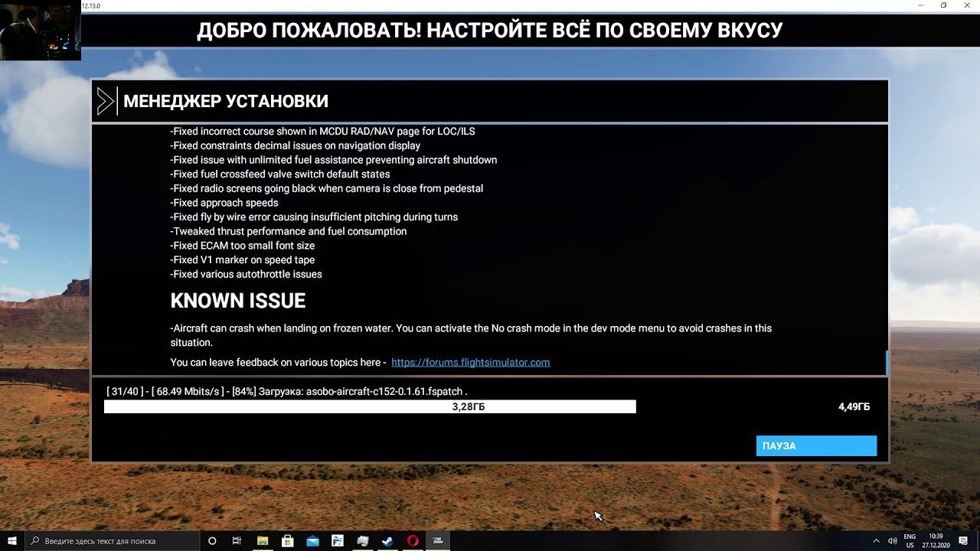The width and height of the screenshot is (980, 551).
Task: Click the total size 4,49ГБ label
Action: point(854,407)
